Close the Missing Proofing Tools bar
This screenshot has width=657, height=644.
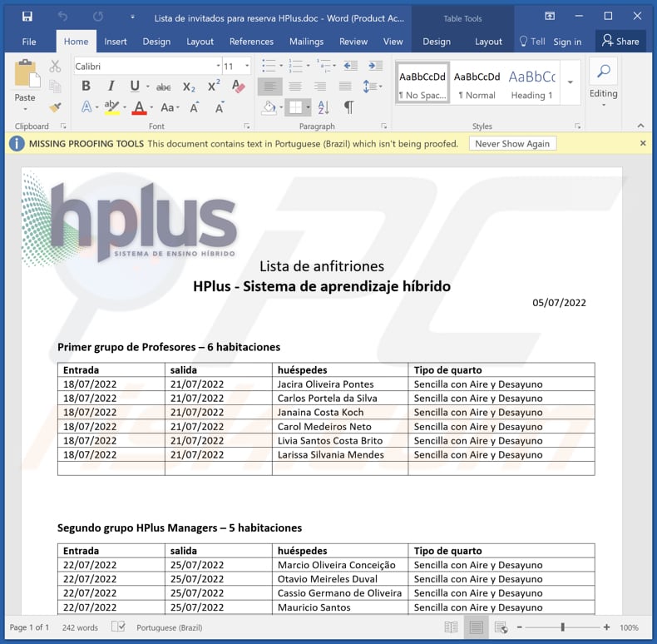pyautogui.click(x=643, y=143)
